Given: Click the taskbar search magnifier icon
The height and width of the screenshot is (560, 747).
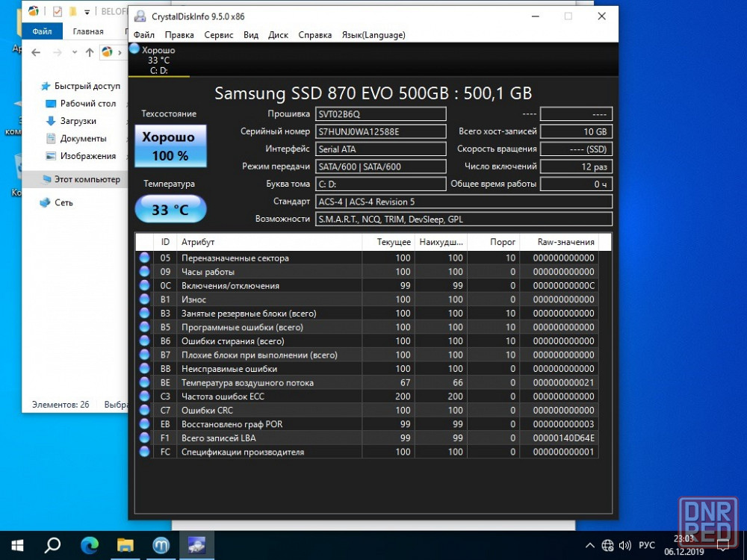Looking at the screenshot, I should coord(53,545).
